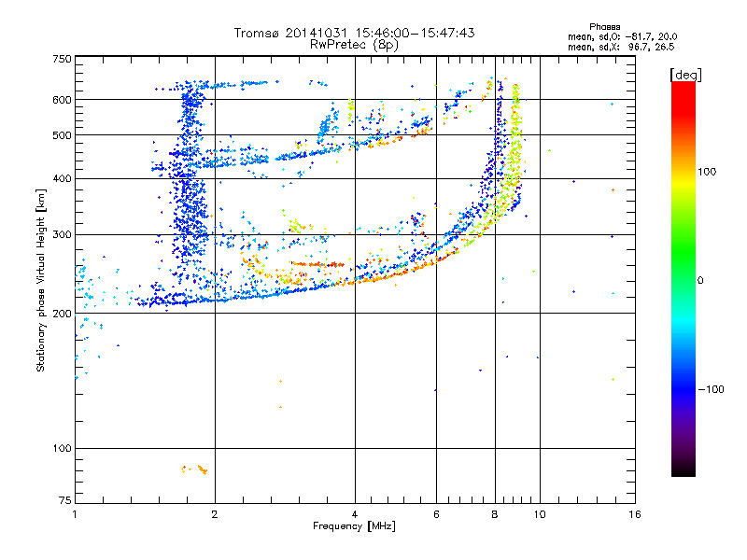
Task: Click the colorbar tick label "0"
Action: click(x=700, y=280)
